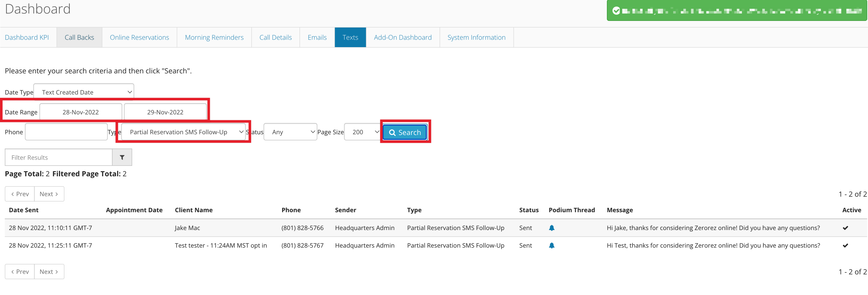Switch to the Emails tab
This screenshot has width=868, height=295.
(317, 37)
